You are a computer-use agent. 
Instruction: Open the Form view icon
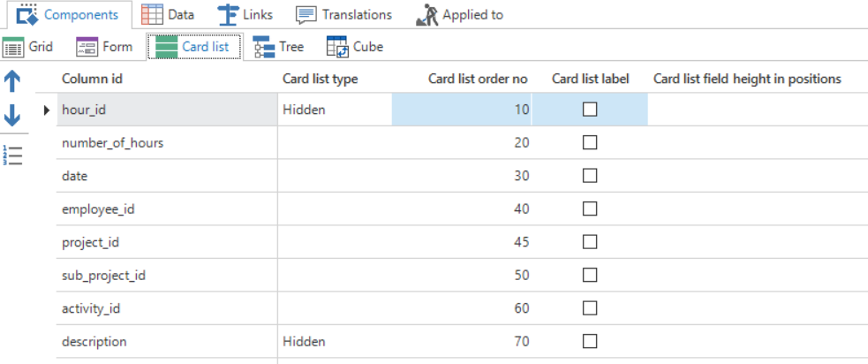coord(87,47)
